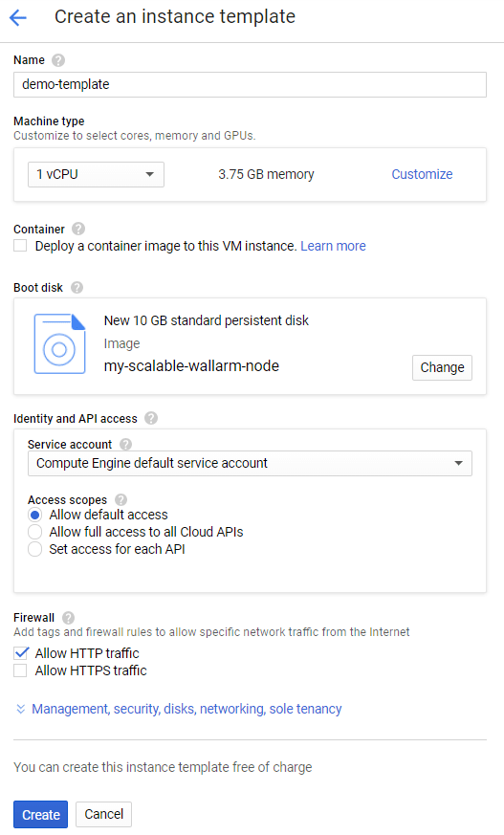The height and width of the screenshot is (835, 504).
Task: Enable Allow HTTPS traffic checkbox
Action: pyautogui.click(x=20, y=670)
